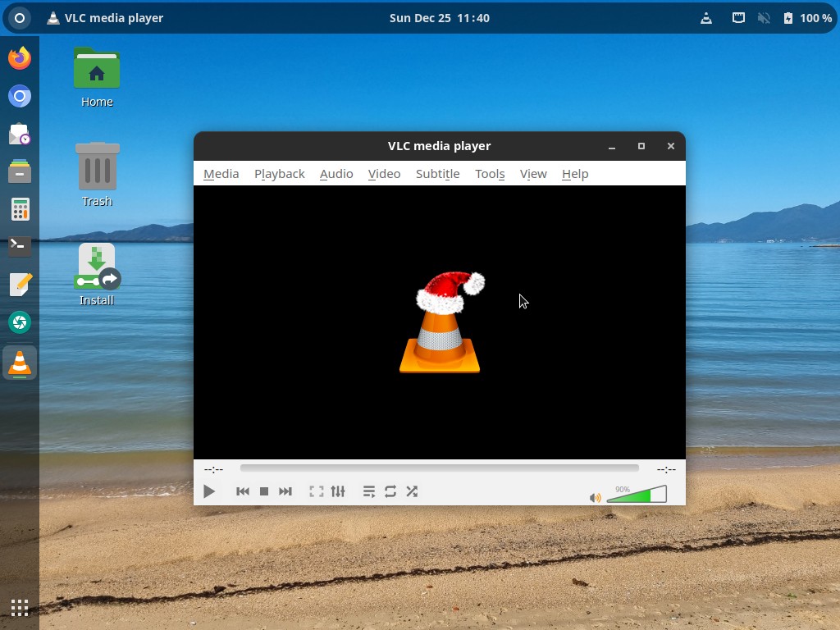Stop playback with the stop button
This screenshot has width=840, height=630.
[264, 491]
